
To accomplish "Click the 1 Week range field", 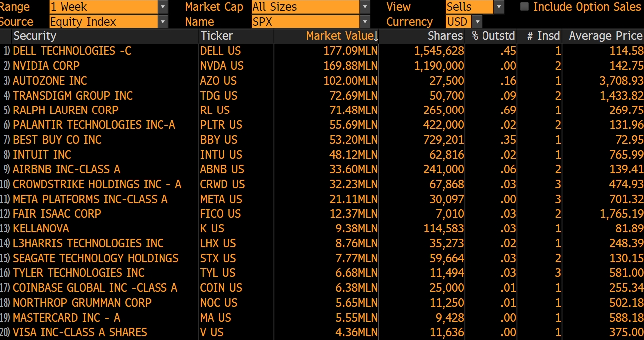I will pos(103,7).
